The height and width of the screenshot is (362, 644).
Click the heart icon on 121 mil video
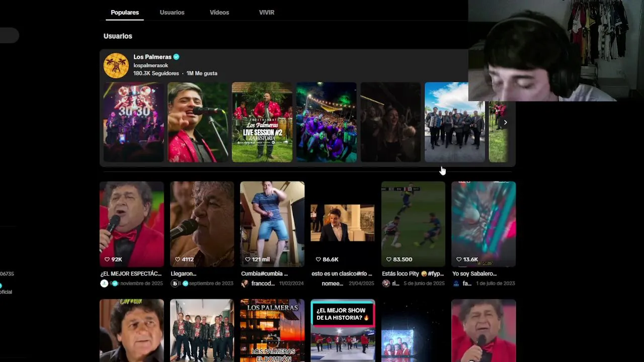coord(248,259)
